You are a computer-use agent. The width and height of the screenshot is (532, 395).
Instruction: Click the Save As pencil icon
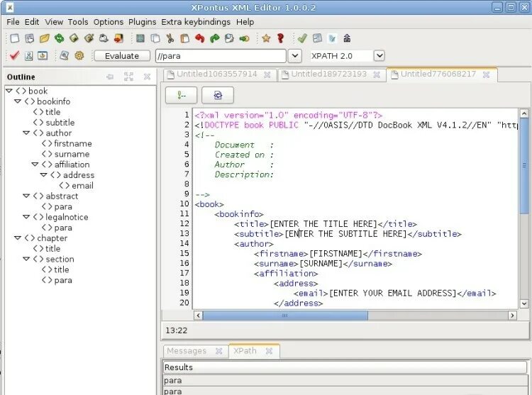tap(89, 38)
